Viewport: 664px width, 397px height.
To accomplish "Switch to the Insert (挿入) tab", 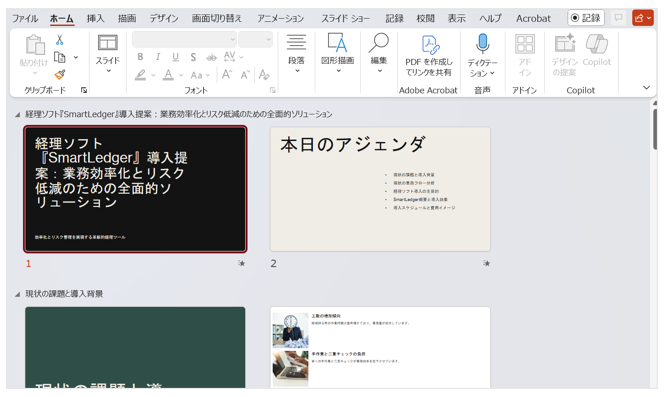I will [x=95, y=18].
